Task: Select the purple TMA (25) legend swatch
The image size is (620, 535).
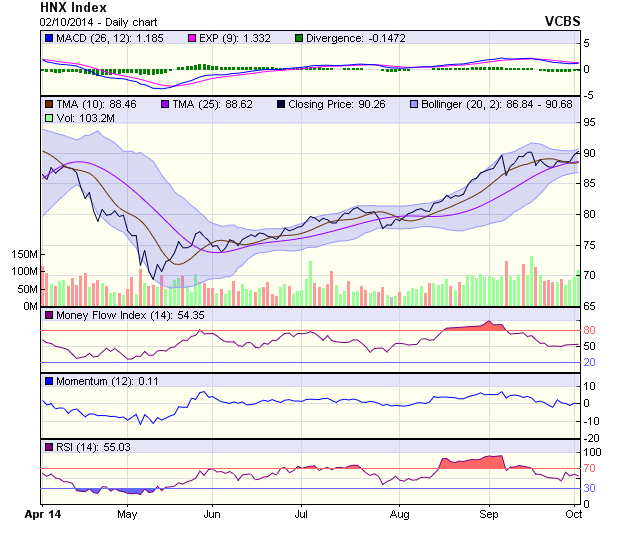Action: (x=166, y=103)
